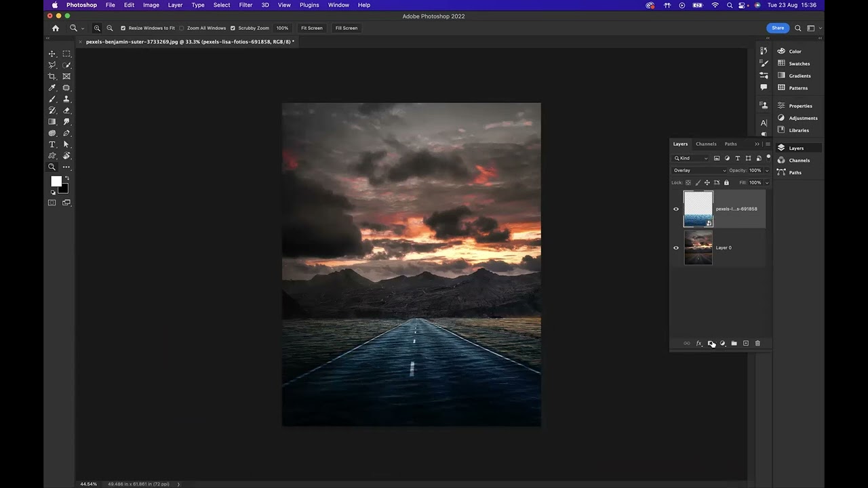This screenshot has height=488, width=868.
Task: Expand the status bar arrow
Action: (178, 484)
